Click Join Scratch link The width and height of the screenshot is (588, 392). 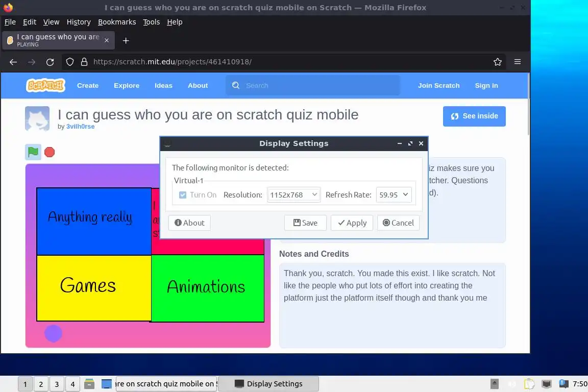(x=439, y=86)
